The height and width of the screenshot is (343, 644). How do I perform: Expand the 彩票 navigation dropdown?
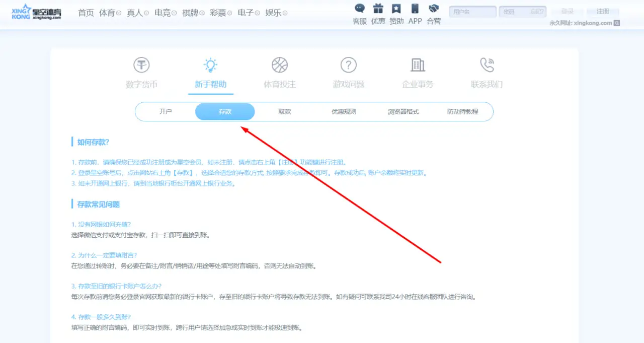[x=221, y=13]
